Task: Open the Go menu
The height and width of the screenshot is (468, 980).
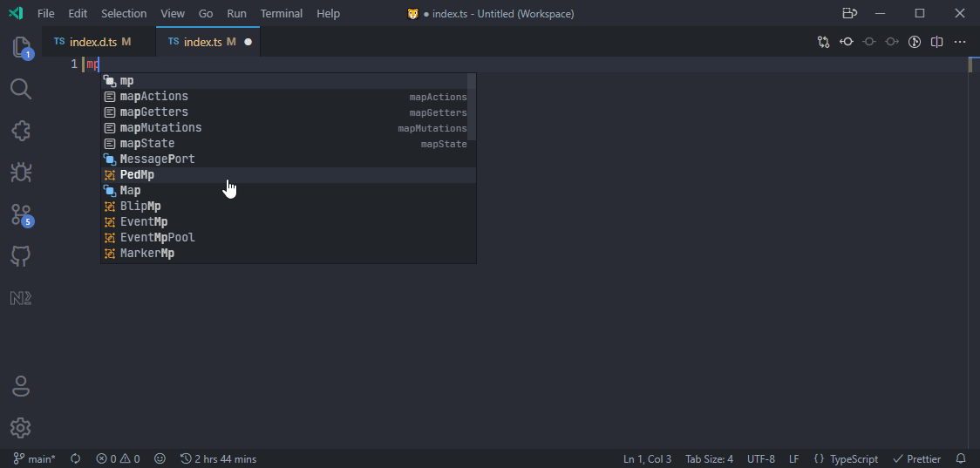Action: coord(206,13)
